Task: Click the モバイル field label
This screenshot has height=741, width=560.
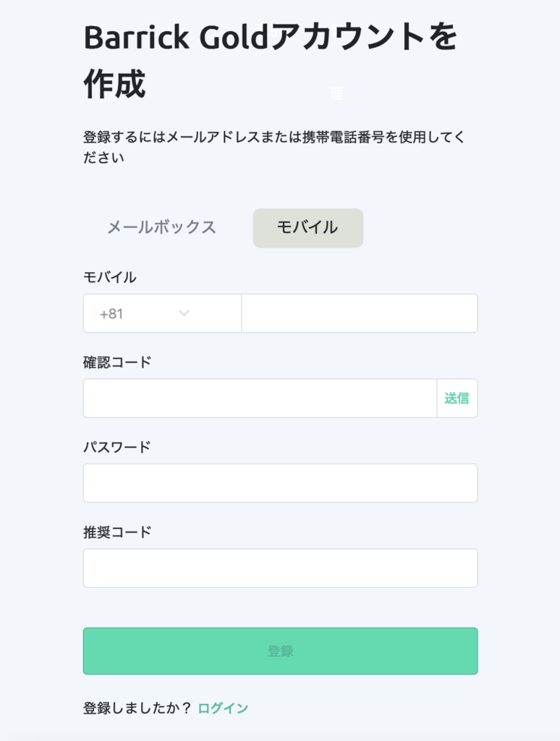Action: coord(110,276)
